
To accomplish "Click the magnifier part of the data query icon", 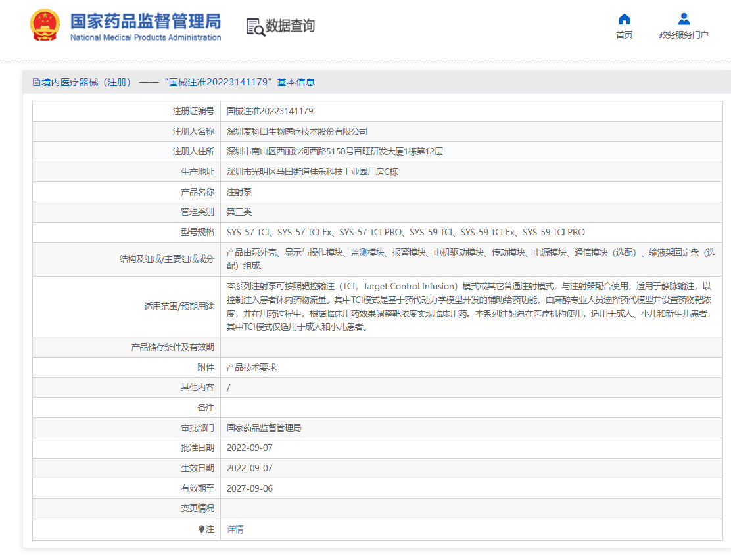I will [x=258, y=30].
